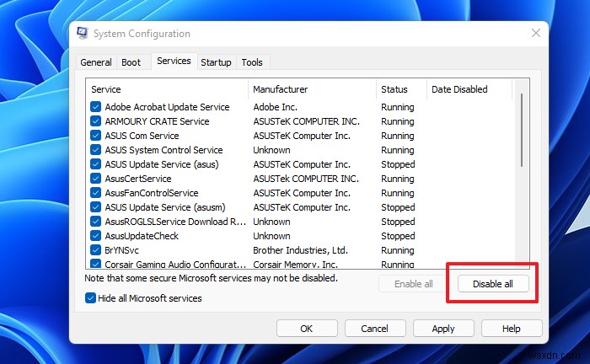Uncheck ASUS Com Service

coord(95,136)
